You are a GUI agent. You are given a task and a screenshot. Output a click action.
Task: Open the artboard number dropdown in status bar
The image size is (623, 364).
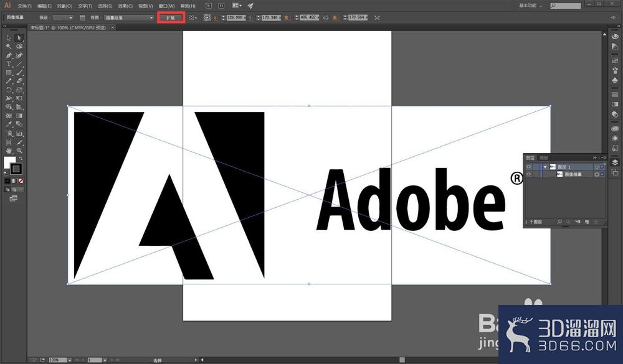[105, 360]
